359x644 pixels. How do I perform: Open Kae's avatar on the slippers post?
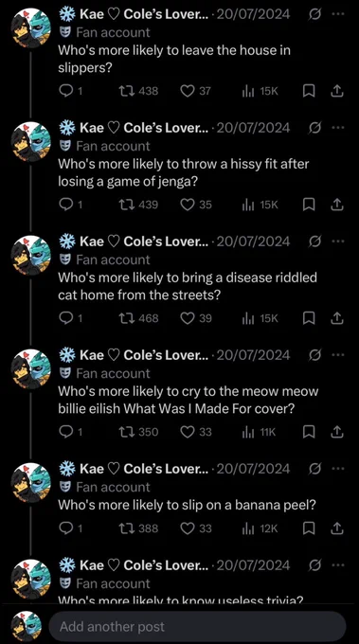[31, 28]
